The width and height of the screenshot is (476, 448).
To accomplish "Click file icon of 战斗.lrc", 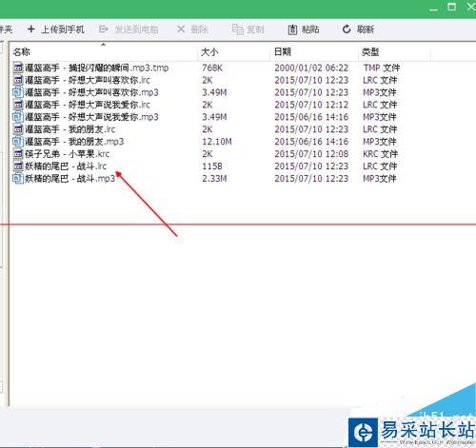I will click(x=18, y=166).
